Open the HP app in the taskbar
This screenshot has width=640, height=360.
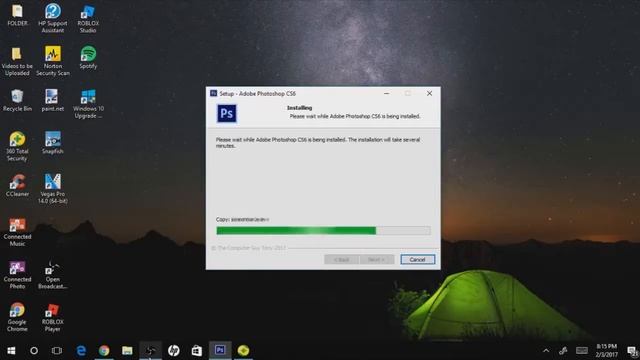(173, 351)
